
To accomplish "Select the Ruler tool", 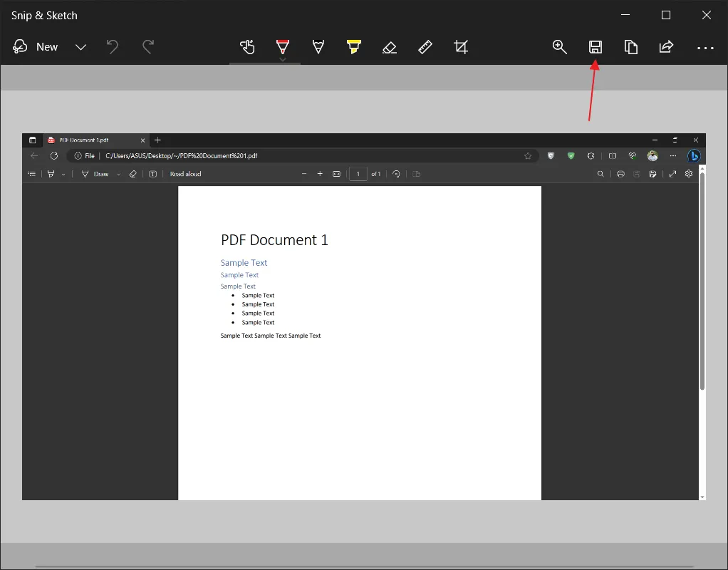I will (425, 47).
